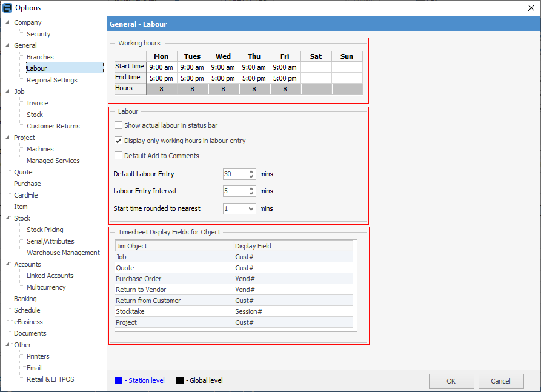Open Start time rounded to nearest dropdown
541x392 pixels.
coord(251,208)
